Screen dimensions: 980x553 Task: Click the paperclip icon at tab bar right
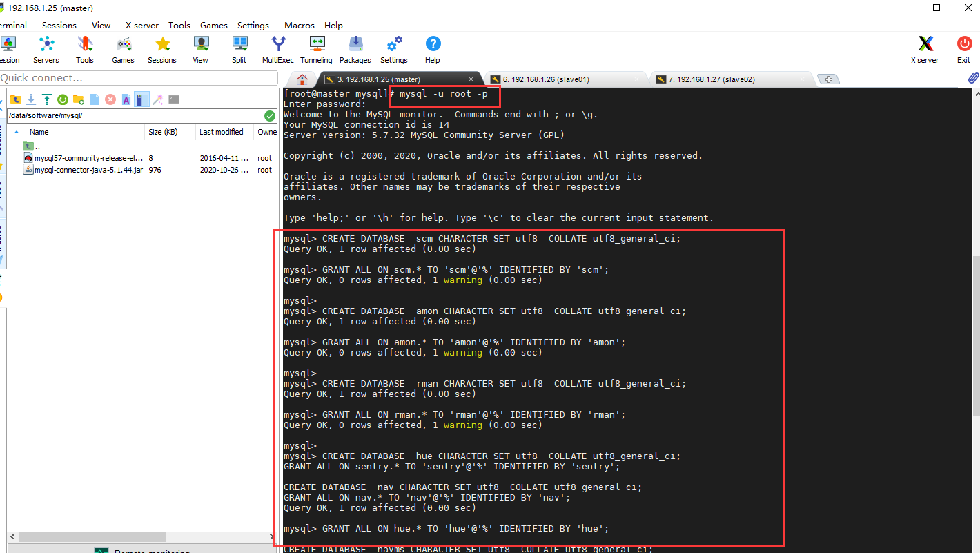click(x=973, y=78)
